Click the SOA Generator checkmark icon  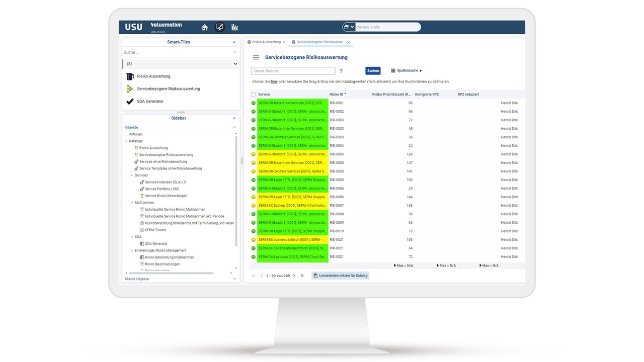coord(130,102)
